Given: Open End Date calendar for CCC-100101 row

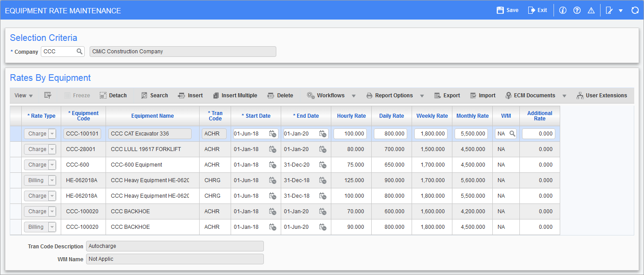Looking at the screenshot, I should pos(323,134).
